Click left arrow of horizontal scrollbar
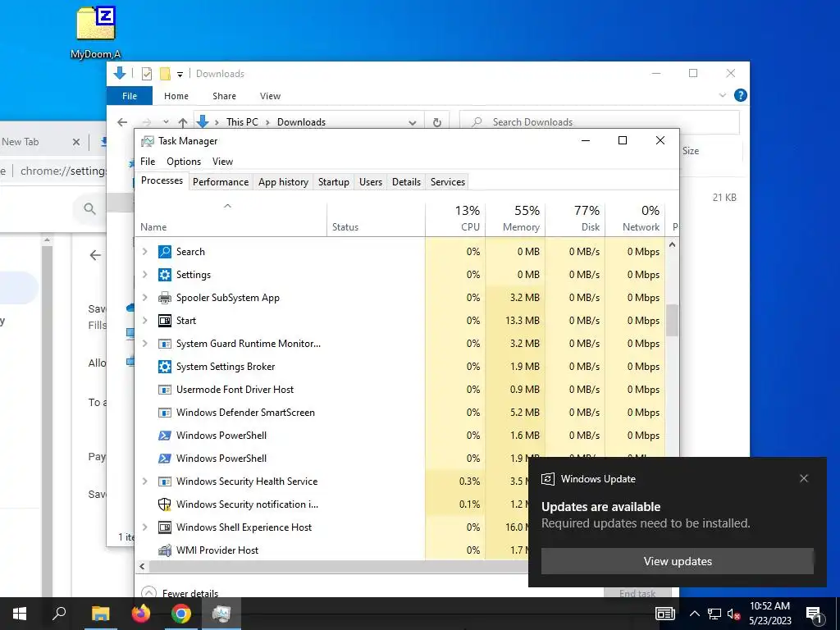The height and width of the screenshot is (630, 840). coord(142,566)
